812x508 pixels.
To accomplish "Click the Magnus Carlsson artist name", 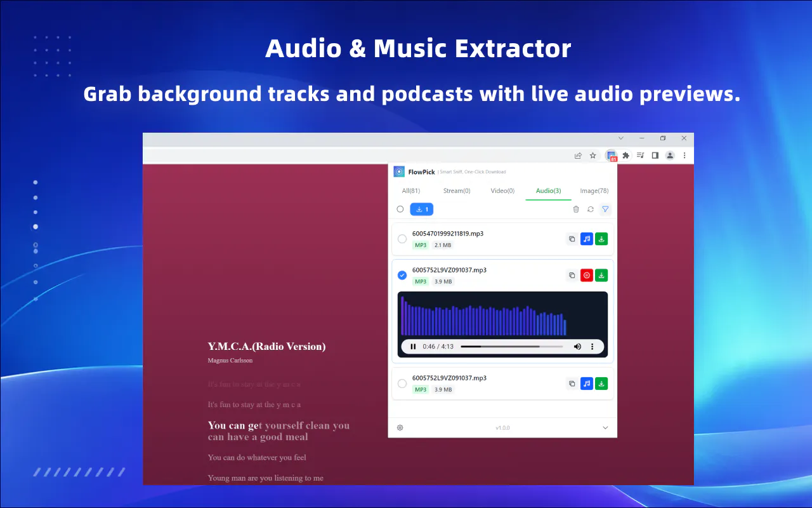I will pyautogui.click(x=230, y=361).
